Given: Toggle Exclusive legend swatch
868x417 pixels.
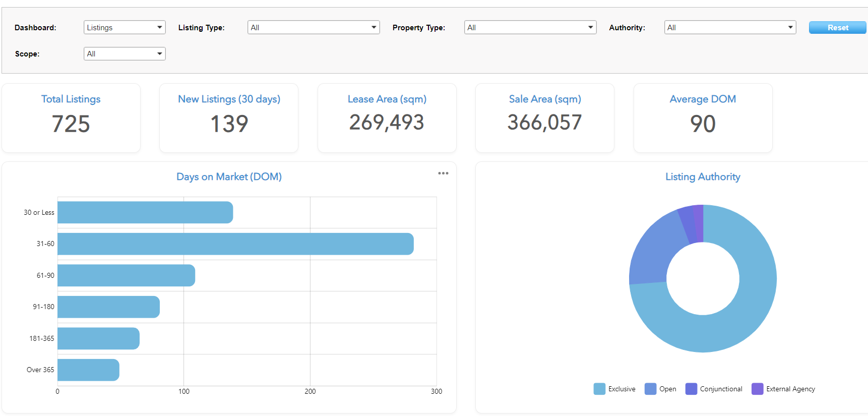Looking at the screenshot, I should point(599,389).
